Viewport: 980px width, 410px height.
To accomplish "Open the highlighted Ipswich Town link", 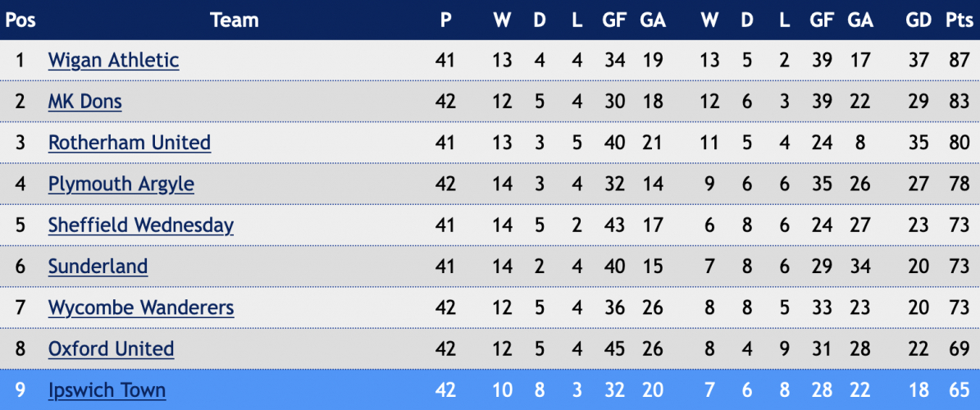I will 107,390.
